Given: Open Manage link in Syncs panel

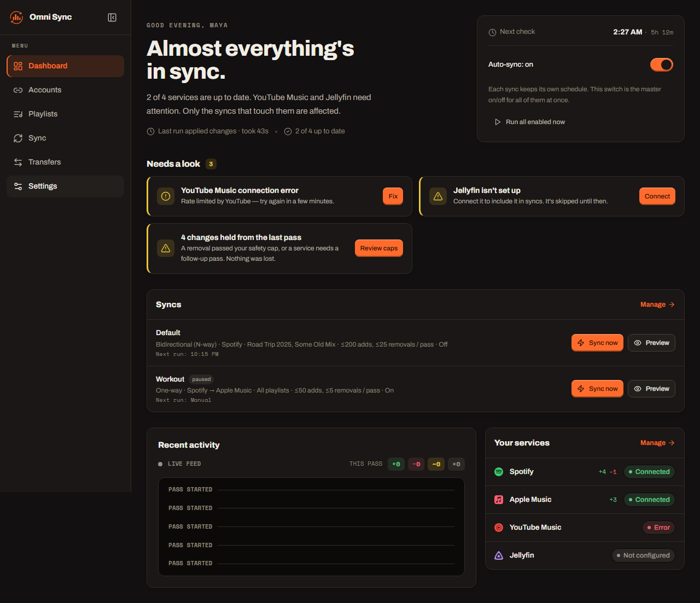Looking at the screenshot, I should [657, 305].
